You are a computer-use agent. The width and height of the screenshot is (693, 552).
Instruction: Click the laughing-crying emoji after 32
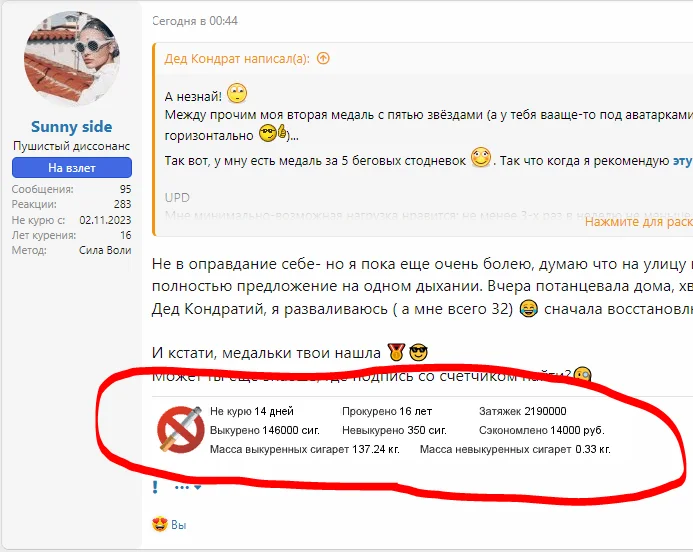click(529, 308)
